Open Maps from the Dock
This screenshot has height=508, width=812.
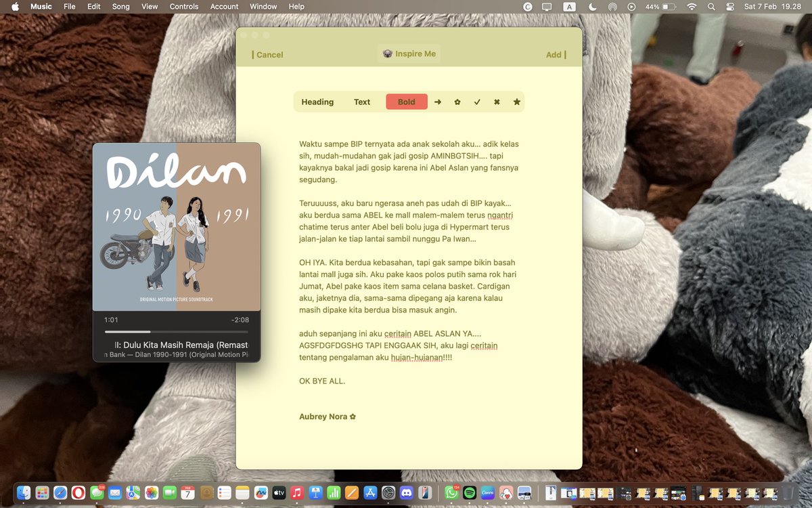point(133,493)
